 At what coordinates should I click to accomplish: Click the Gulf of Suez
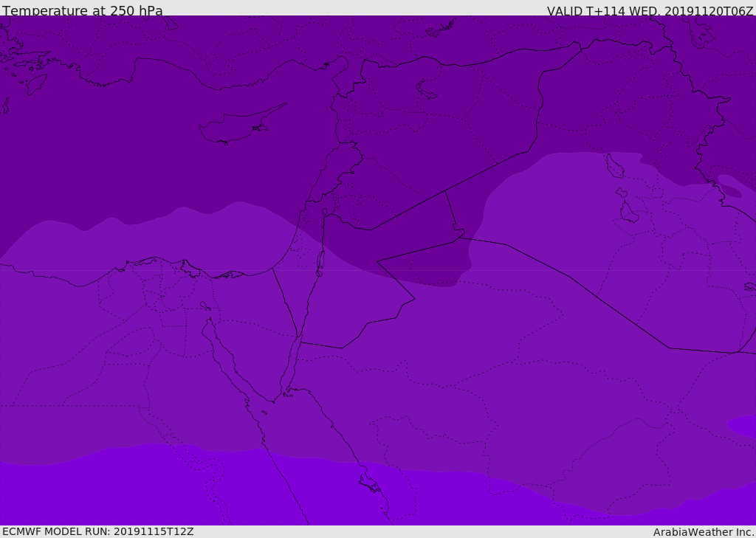click(x=225, y=354)
